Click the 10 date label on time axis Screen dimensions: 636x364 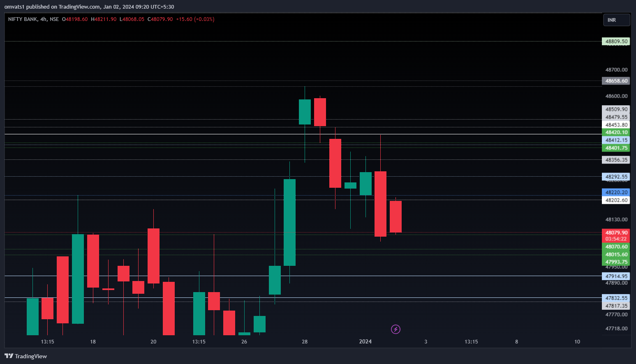point(577,342)
